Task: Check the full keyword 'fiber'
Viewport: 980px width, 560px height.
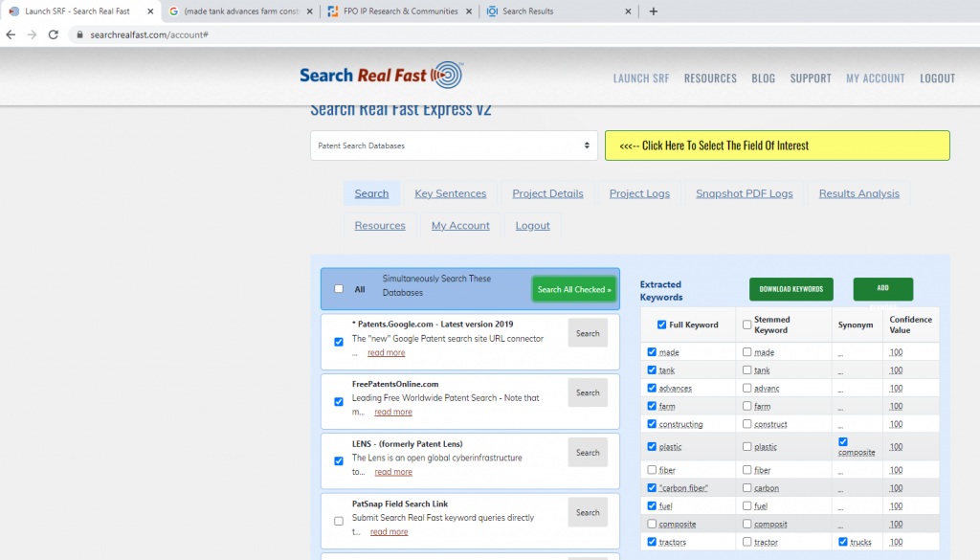Action: pos(652,470)
